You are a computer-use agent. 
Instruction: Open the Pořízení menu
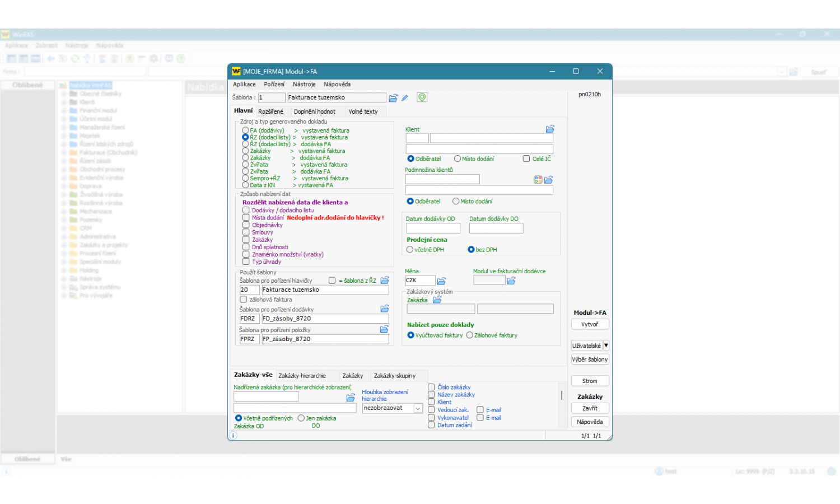point(274,85)
